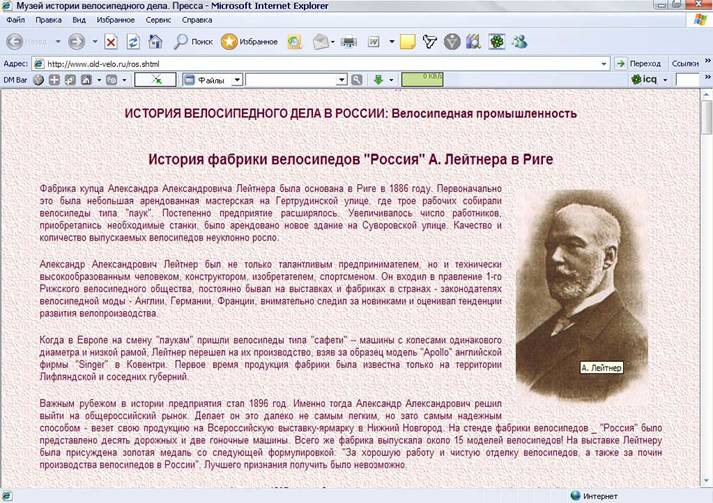Open Messenger people icon
This screenshot has width=713, height=503.
pyautogui.click(x=519, y=42)
